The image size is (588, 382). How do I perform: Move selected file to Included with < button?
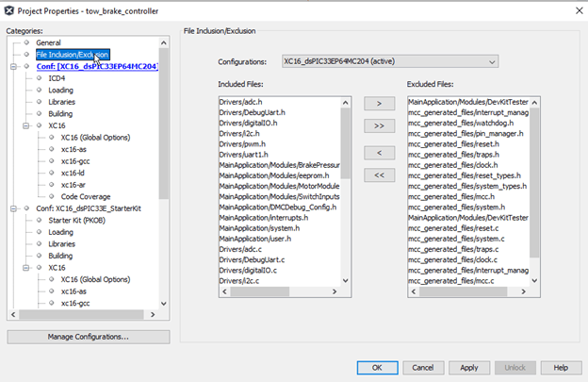pyautogui.click(x=378, y=151)
